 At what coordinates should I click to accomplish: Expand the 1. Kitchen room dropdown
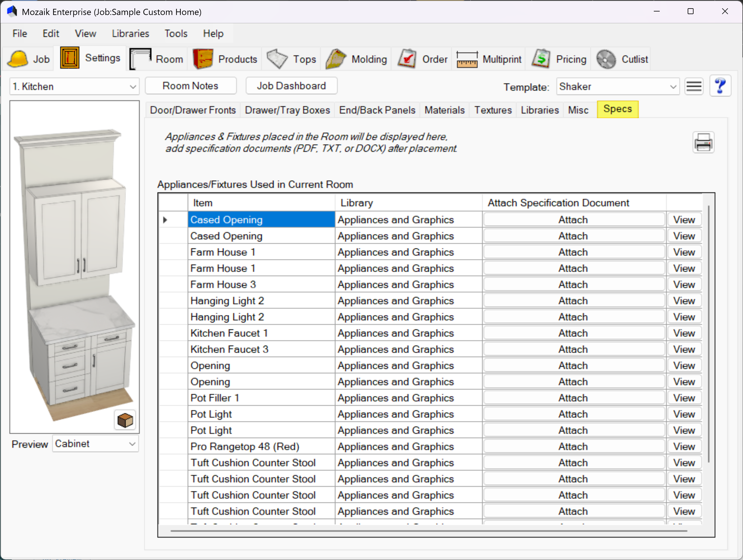coord(133,87)
